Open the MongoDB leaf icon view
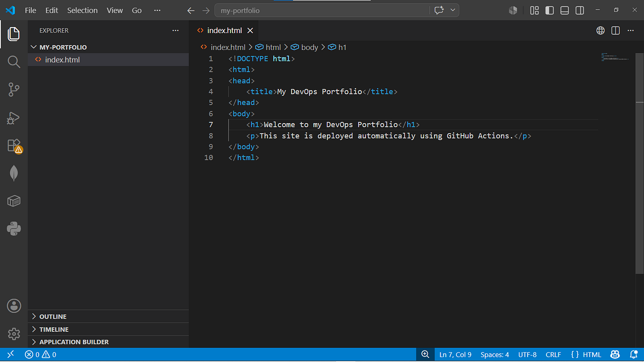Screen dimensions: 644x362 (x=14, y=173)
